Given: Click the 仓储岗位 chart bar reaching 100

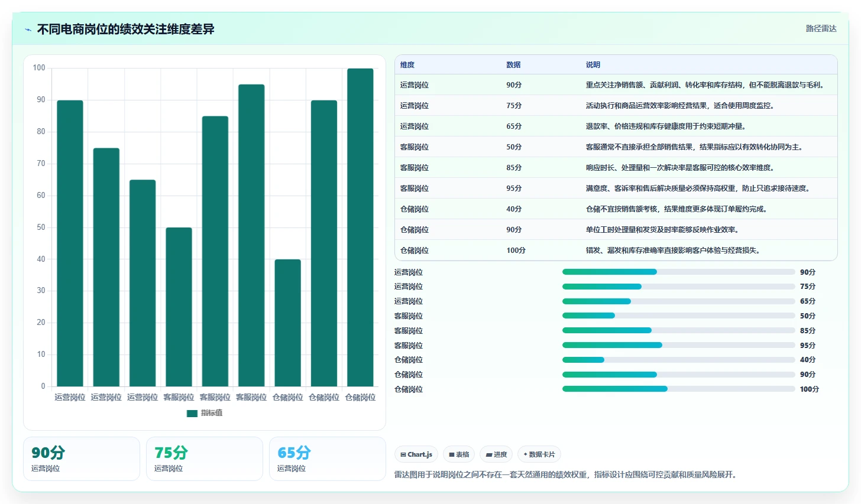Looking at the screenshot, I should [360, 227].
